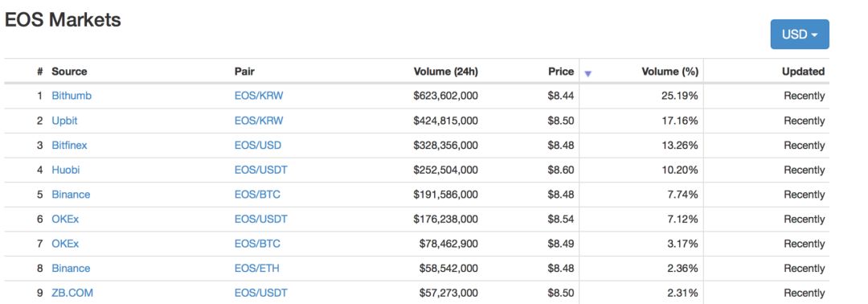
Task: Open the Huobi source link
Action: [66, 170]
